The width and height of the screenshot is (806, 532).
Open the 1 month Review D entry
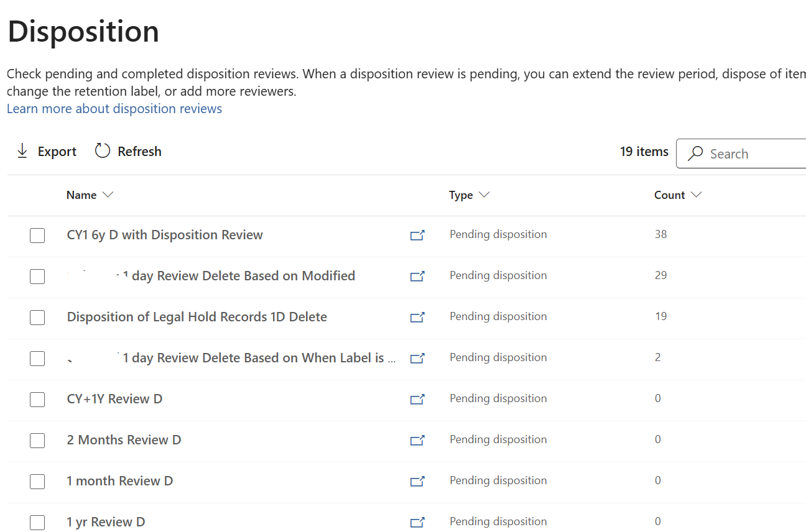(x=119, y=481)
